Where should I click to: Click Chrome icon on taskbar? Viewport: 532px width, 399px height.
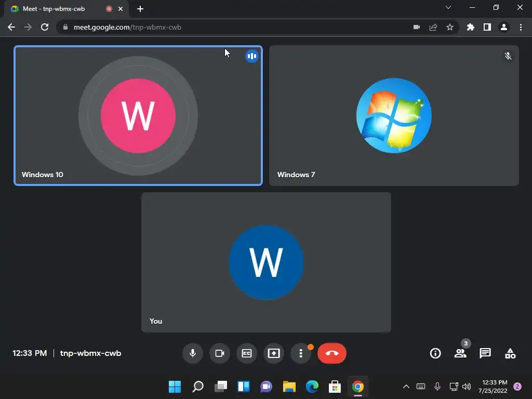pyautogui.click(x=357, y=387)
